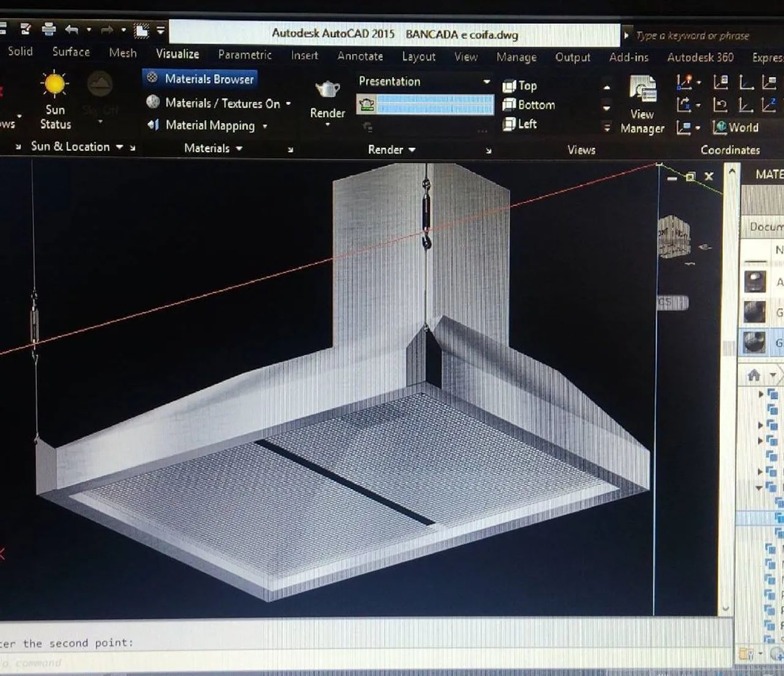This screenshot has width=784, height=676.
Task: Open the Add-ins tab
Action: pyautogui.click(x=628, y=58)
